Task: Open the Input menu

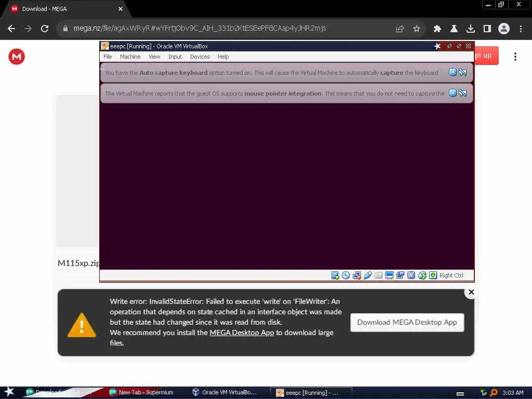Action: (175, 57)
